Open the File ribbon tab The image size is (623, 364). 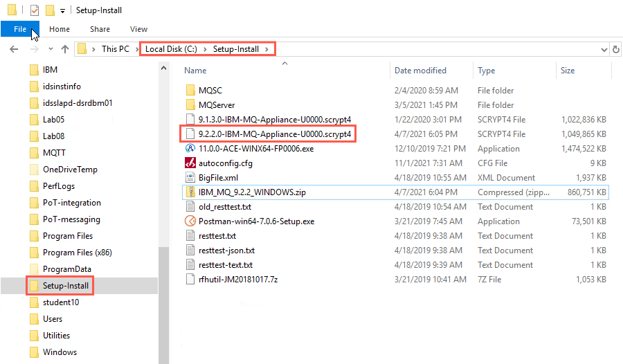(20, 29)
